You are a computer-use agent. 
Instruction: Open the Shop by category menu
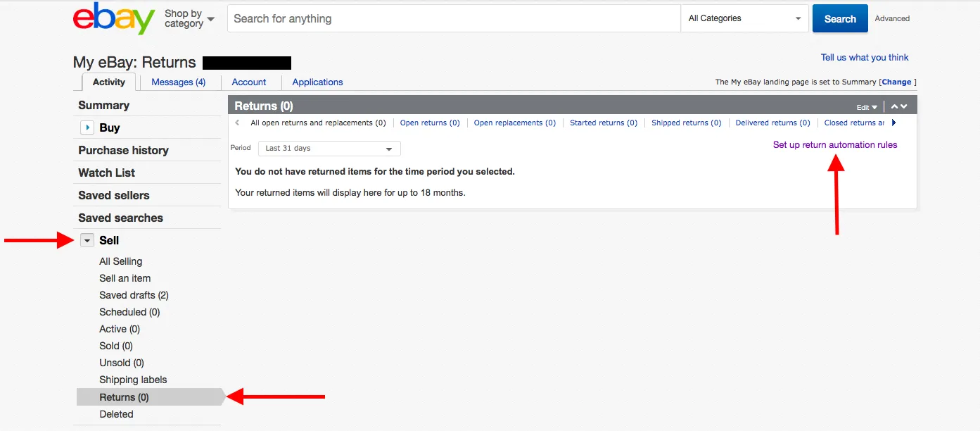189,18
